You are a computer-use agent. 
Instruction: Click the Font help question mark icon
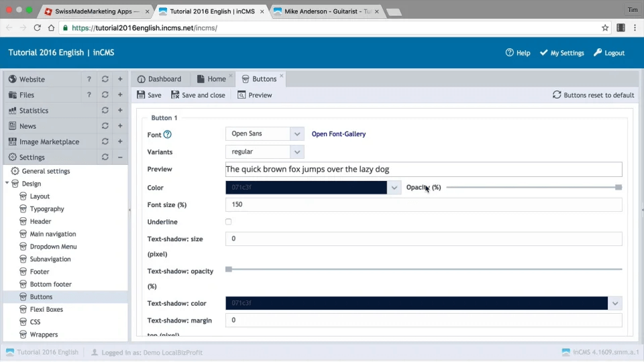coord(168,135)
